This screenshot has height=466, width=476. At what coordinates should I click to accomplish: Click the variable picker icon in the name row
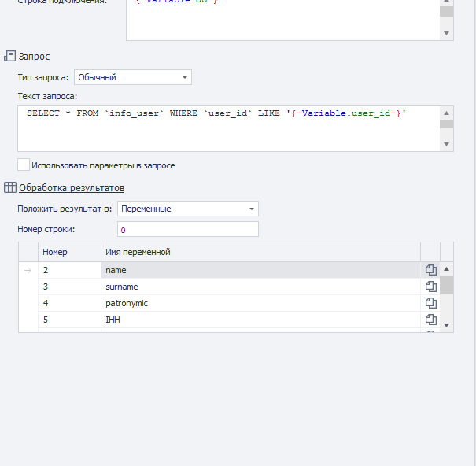click(x=430, y=270)
